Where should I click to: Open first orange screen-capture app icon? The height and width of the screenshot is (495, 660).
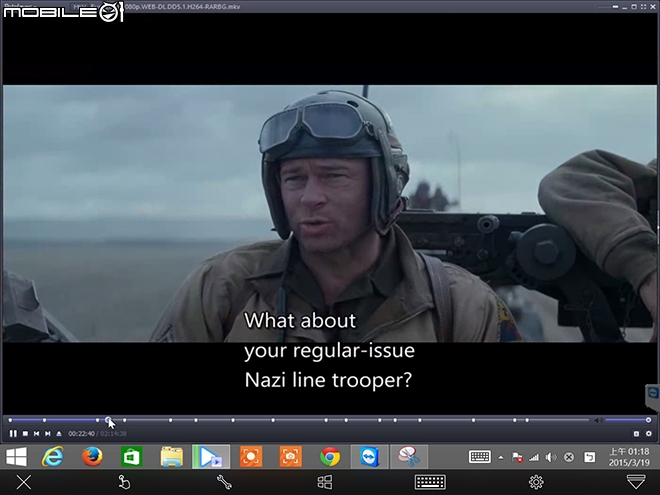point(251,457)
